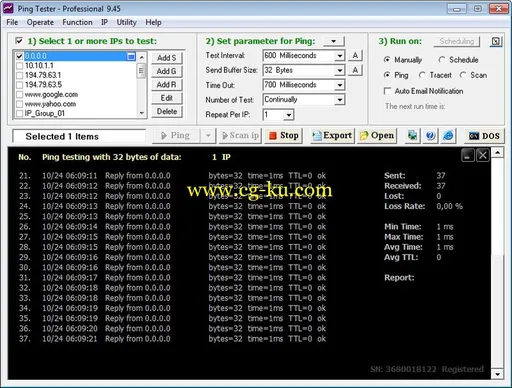Screen dimensions: 512x388
Task: Open the IP menu
Action: 104,22
